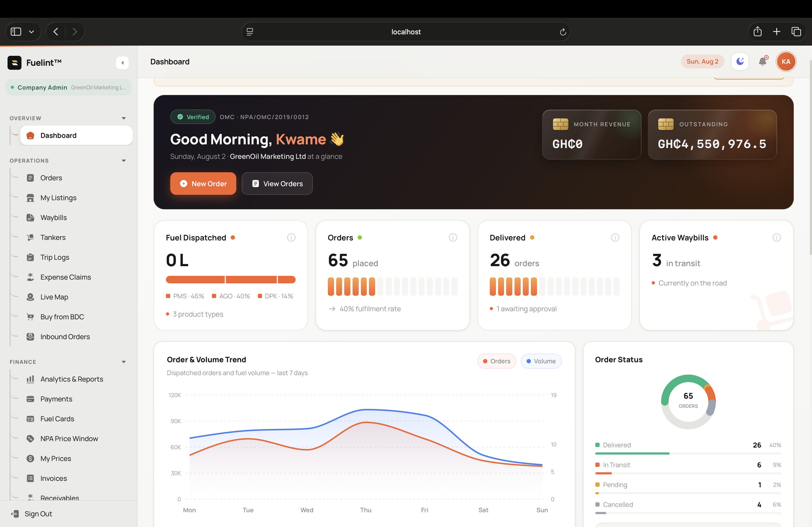Click the Cancelled status row
The height and width of the screenshot is (527, 812).
tap(688, 507)
